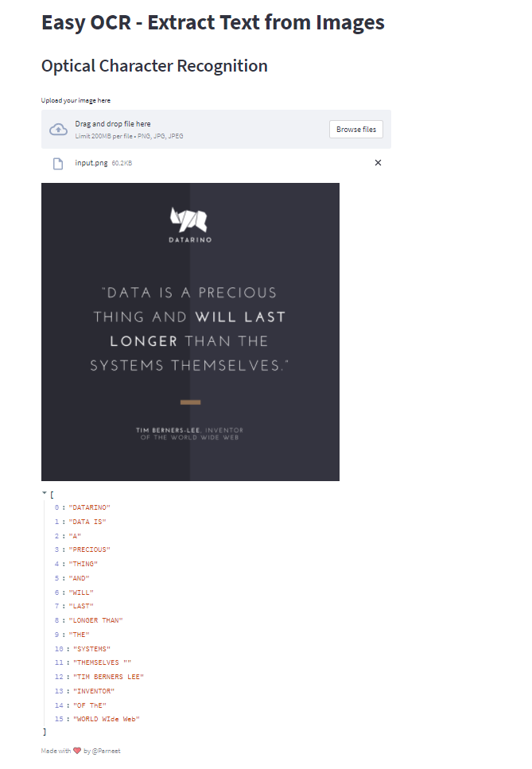Click the Datarino quote image
532x769 pixels.
point(190,332)
